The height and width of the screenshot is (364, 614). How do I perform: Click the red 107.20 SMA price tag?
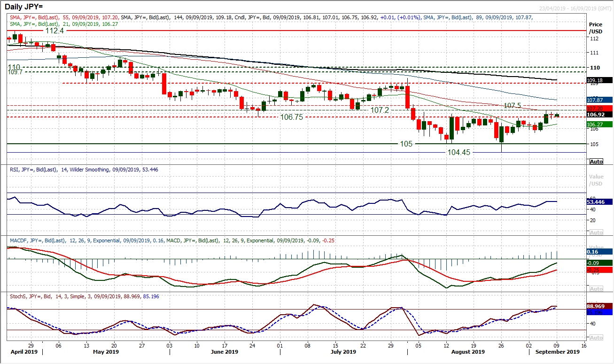tap(600, 108)
